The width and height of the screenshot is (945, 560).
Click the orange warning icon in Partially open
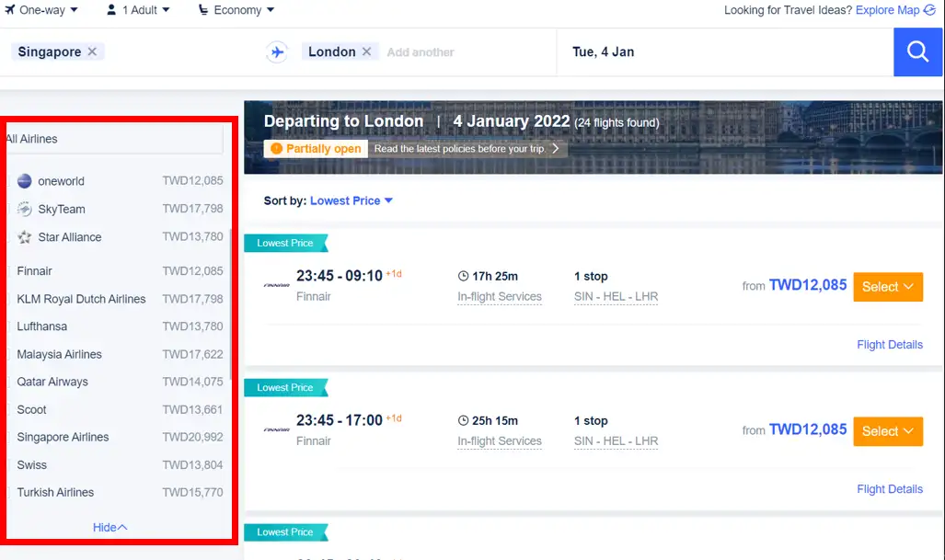click(x=277, y=149)
